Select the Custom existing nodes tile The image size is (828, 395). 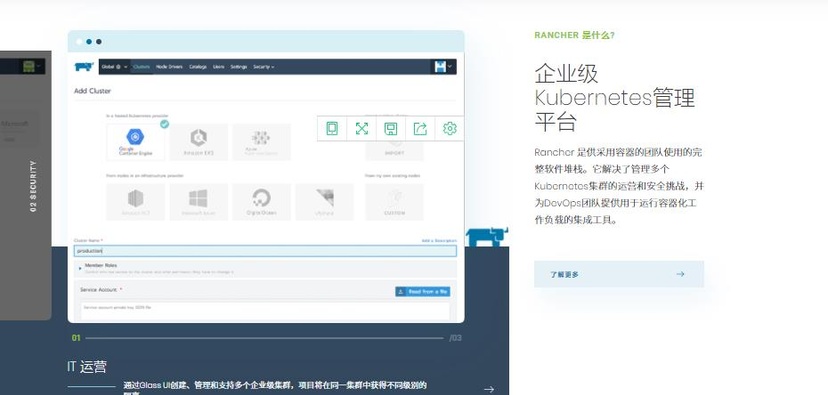tap(394, 202)
